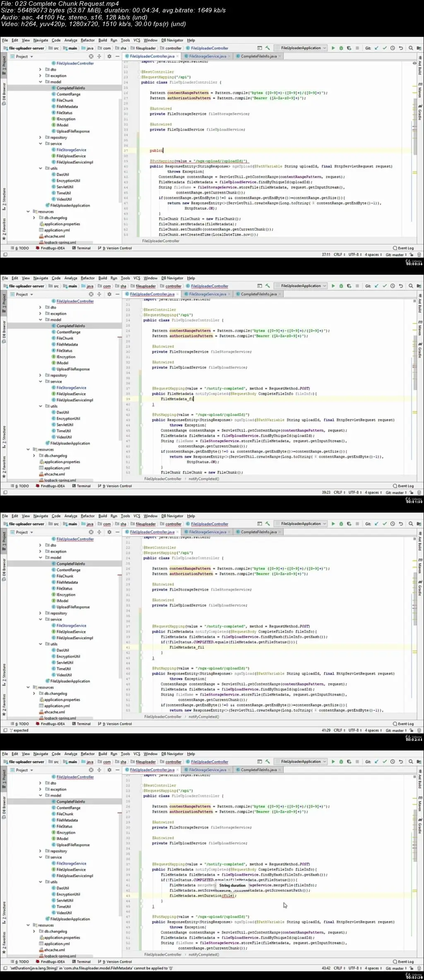Click Git revert icon in second frame
The height and width of the screenshot is (980, 424).
tap(401, 286)
